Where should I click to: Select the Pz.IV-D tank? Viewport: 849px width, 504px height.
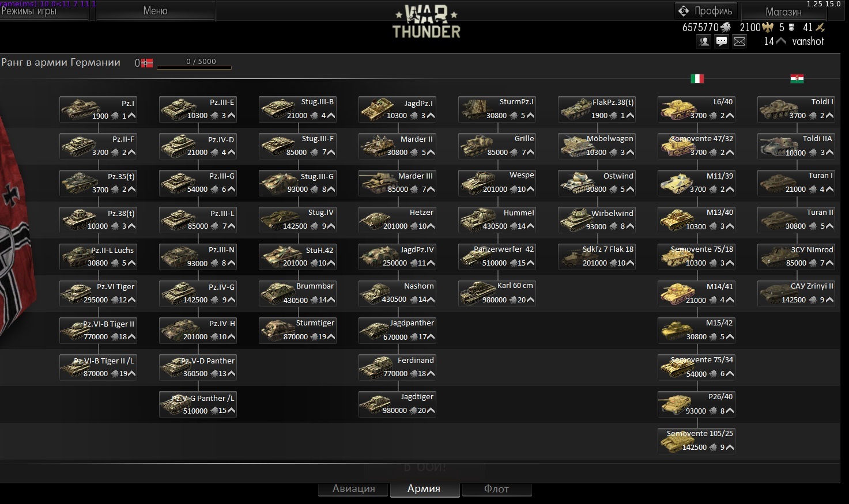pos(198,146)
